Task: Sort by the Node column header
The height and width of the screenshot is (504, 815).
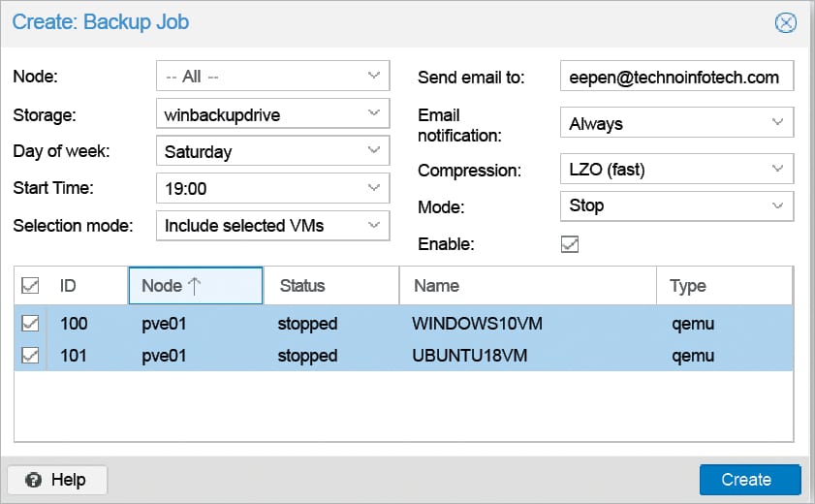Action: pyautogui.click(x=160, y=286)
